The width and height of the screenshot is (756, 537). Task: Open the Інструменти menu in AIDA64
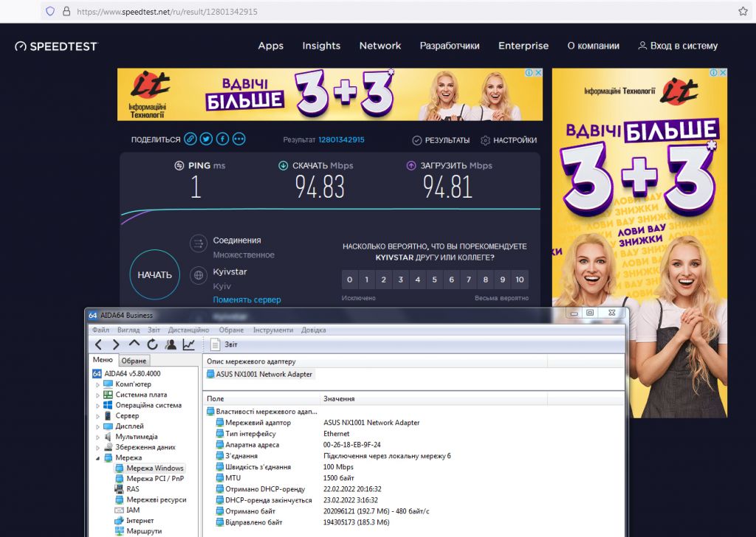(x=273, y=330)
